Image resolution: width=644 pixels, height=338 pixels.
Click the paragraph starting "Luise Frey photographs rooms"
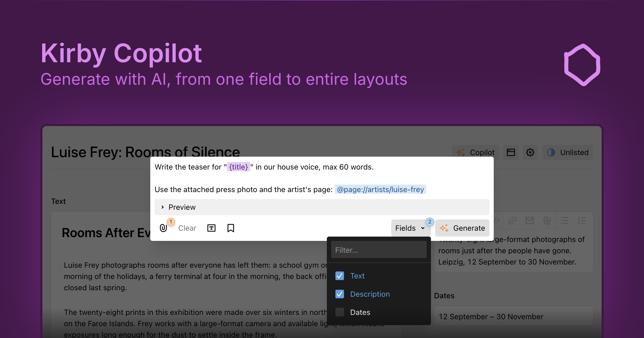[195, 276]
